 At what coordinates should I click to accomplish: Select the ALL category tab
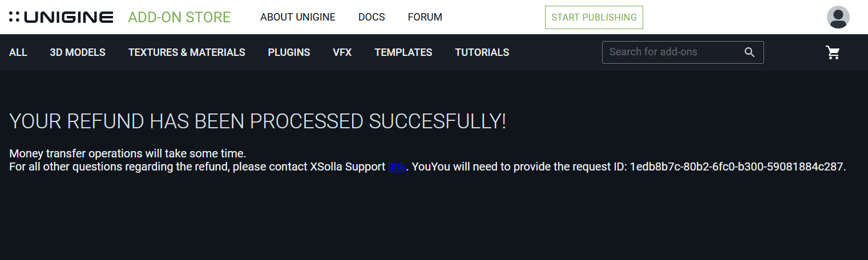click(18, 52)
